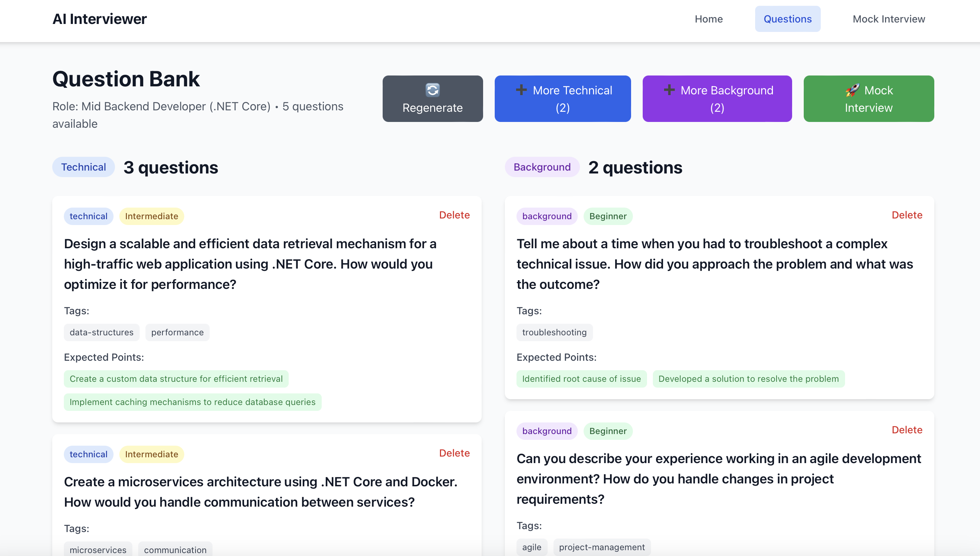This screenshot has height=556, width=980.
Task: Click plus icon on More Technical
Action: 521,90
